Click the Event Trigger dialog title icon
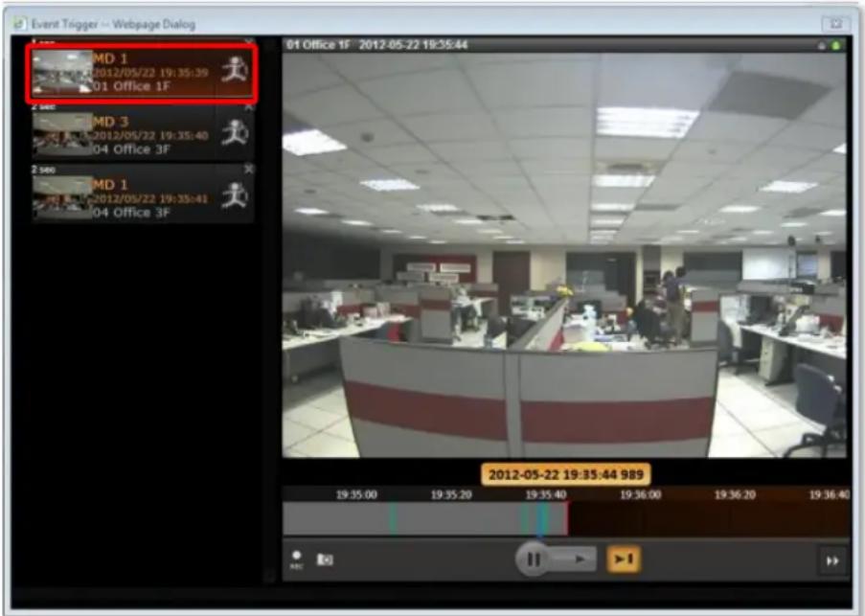 (20, 24)
